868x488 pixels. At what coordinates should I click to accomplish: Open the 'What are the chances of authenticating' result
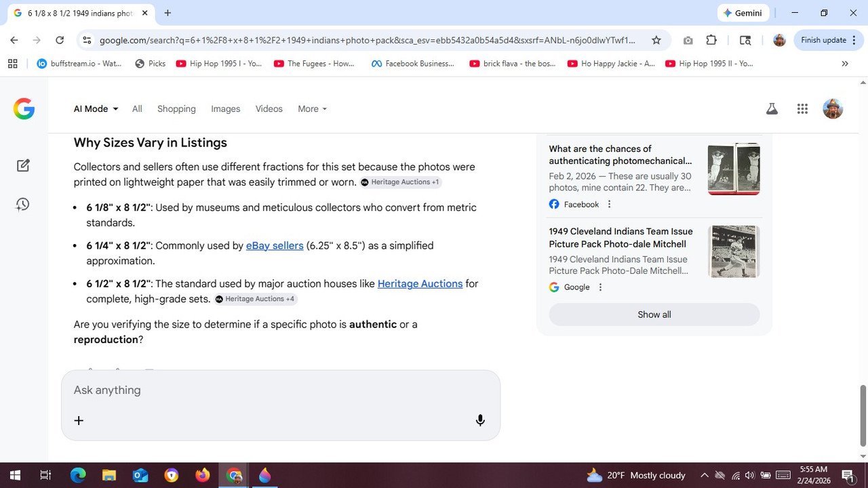(620, 155)
